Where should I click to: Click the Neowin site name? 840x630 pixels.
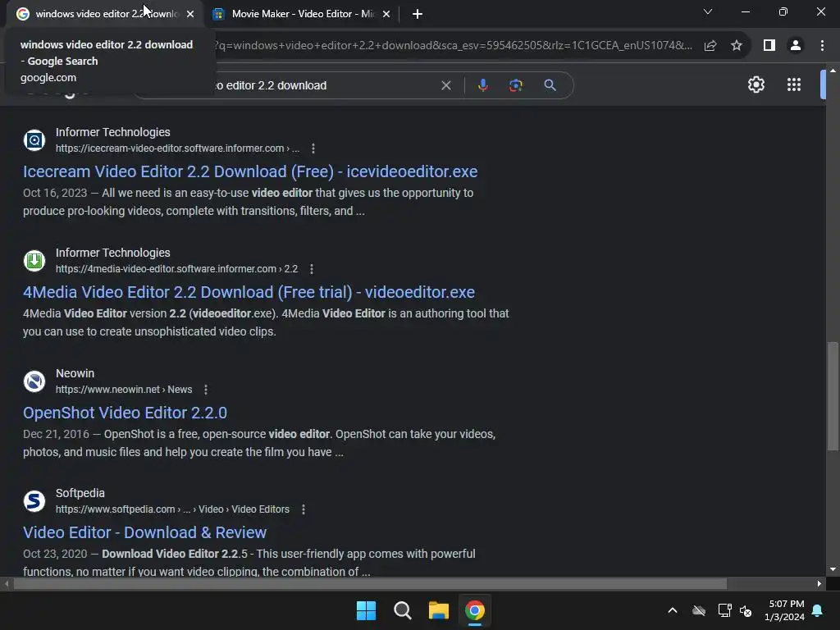click(x=75, y=373)
